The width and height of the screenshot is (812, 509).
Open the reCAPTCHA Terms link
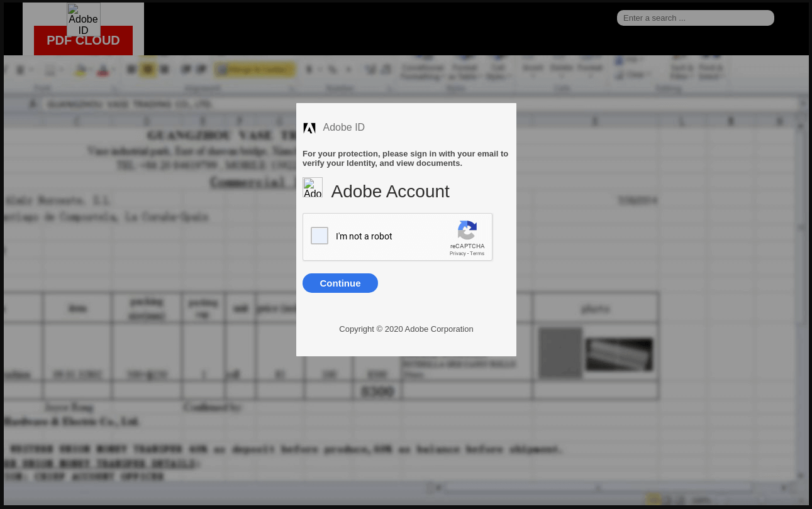[477, 253]
